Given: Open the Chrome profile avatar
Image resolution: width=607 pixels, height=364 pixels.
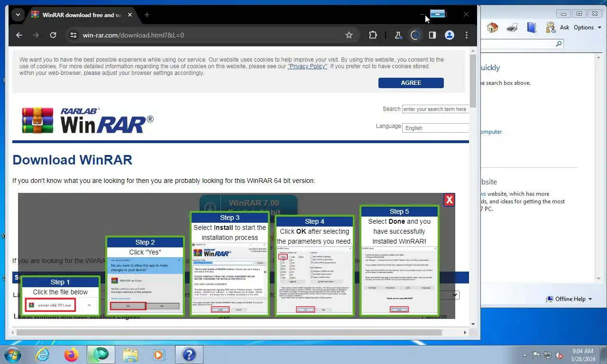Looking at the screenshot, I should click(450, 35).
